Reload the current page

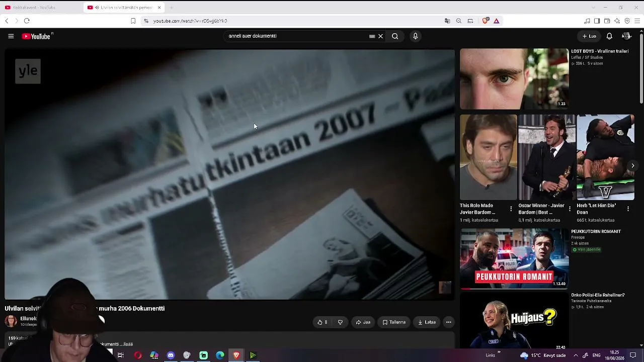[x=27, y=21]
